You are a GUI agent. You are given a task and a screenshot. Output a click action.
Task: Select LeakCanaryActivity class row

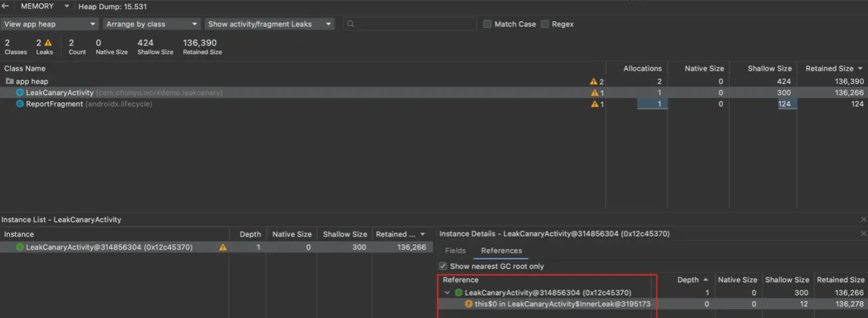[x=434, y=93]
